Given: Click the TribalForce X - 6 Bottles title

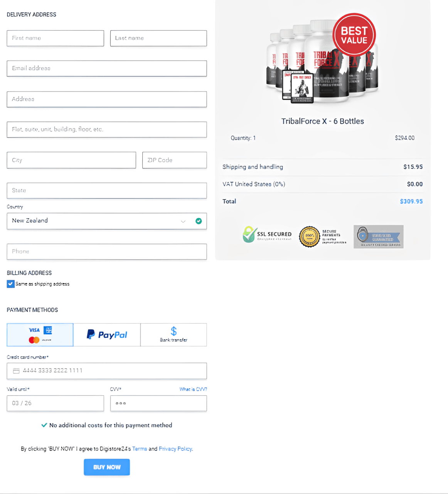Looking at the screenshot, I should coord(323,121).
